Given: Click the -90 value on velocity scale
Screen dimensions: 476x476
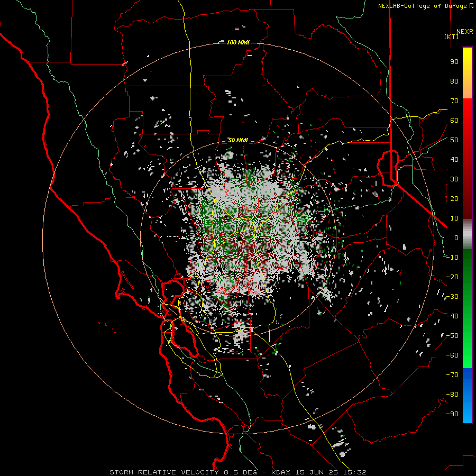Looking at the screenshot, I should (452, 414).
